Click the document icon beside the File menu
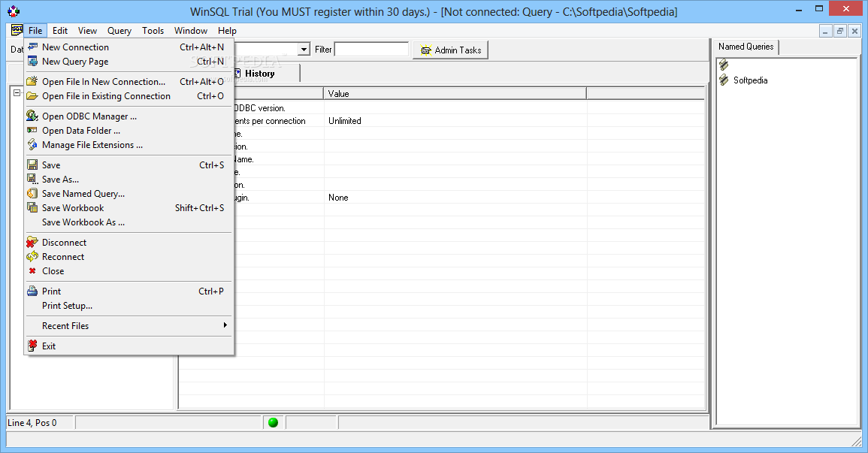The image size is (868, 453). click(17, 30)
